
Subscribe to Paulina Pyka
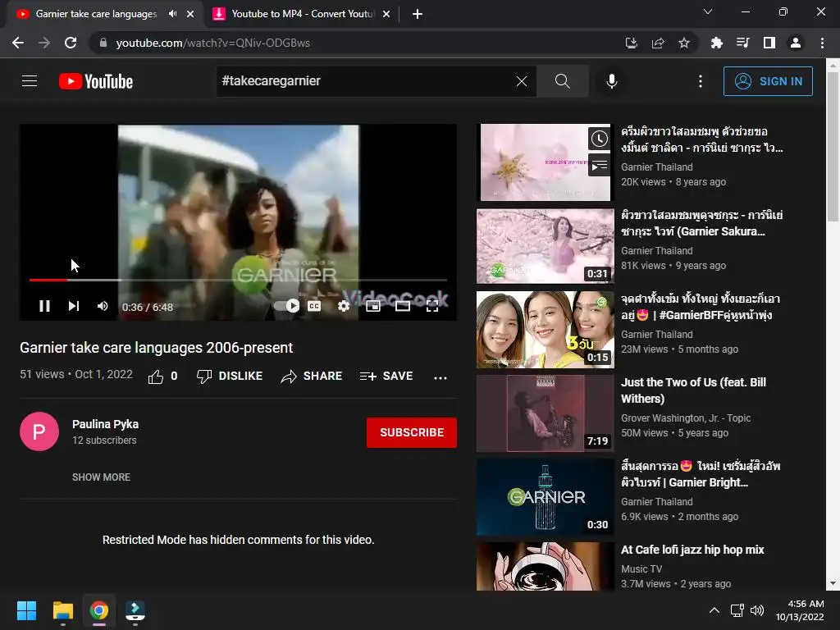412,432
